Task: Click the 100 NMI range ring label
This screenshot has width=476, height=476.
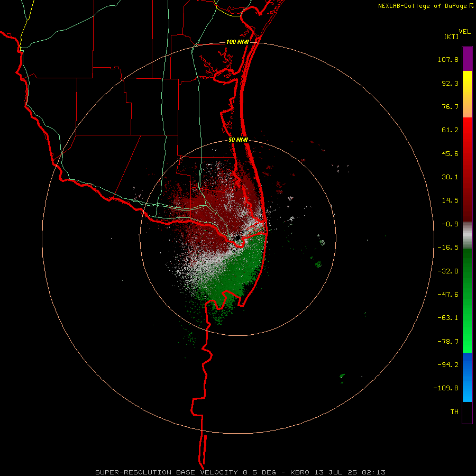Action: tap(237, 42)
